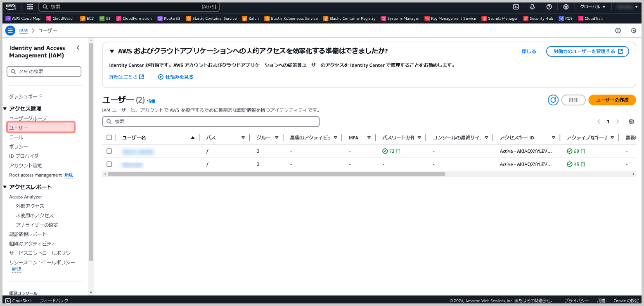
Task: Open the グローバル region dropdown
Action: click(592, 7)
